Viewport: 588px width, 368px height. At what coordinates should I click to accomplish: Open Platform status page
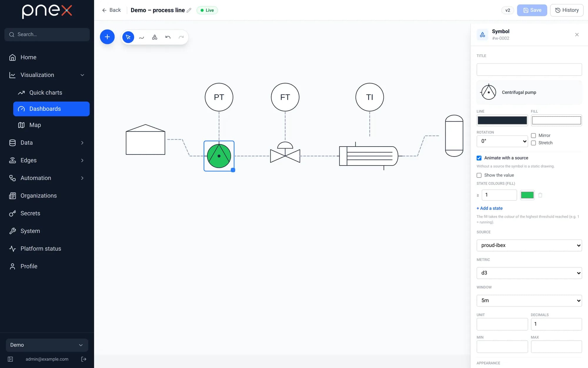point(47,249)
